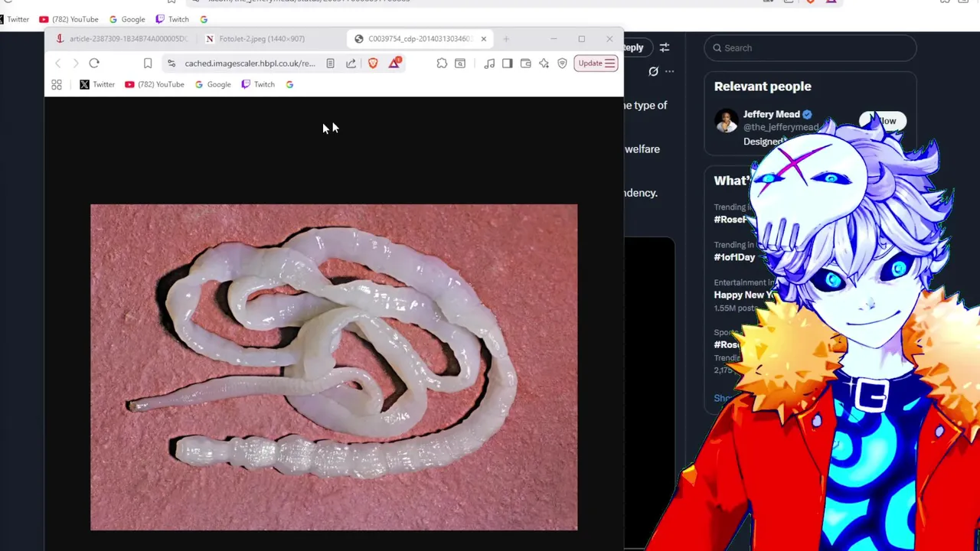Open the apps grid icon in bookmarks bar
Viewport: 980px width, 551px height.
coord(57,85)
